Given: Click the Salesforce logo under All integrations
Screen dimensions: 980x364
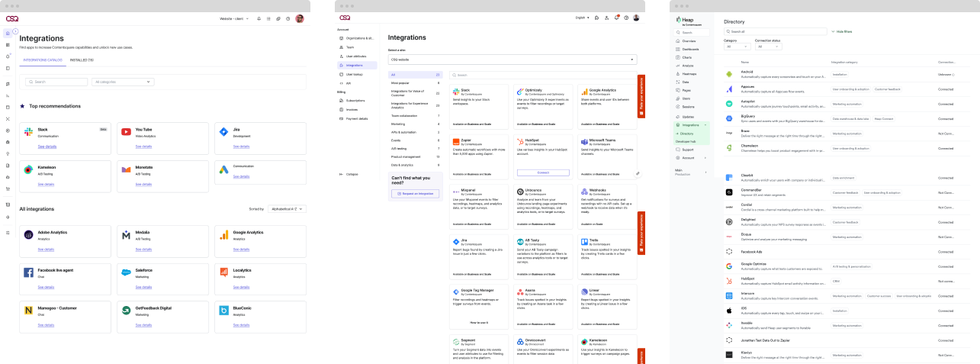Looking at the screenshot, I should pos(126,272).
